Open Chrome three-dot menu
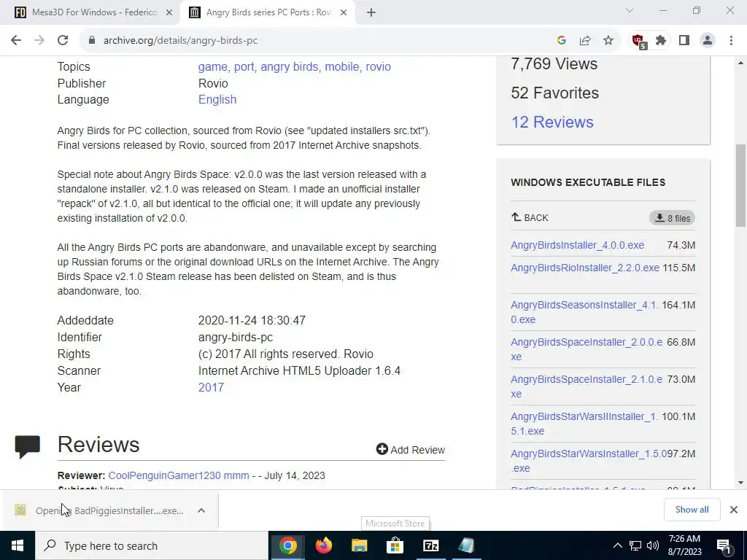The width and height of the screenshot is (747, 560). click(731, 41)
